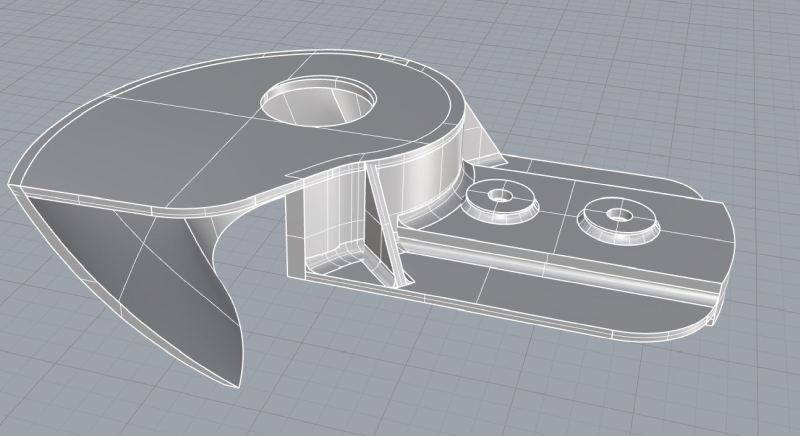
Task: Select the left countersunk screw boss
Action: pyautogui.click(x=502, y=201)
